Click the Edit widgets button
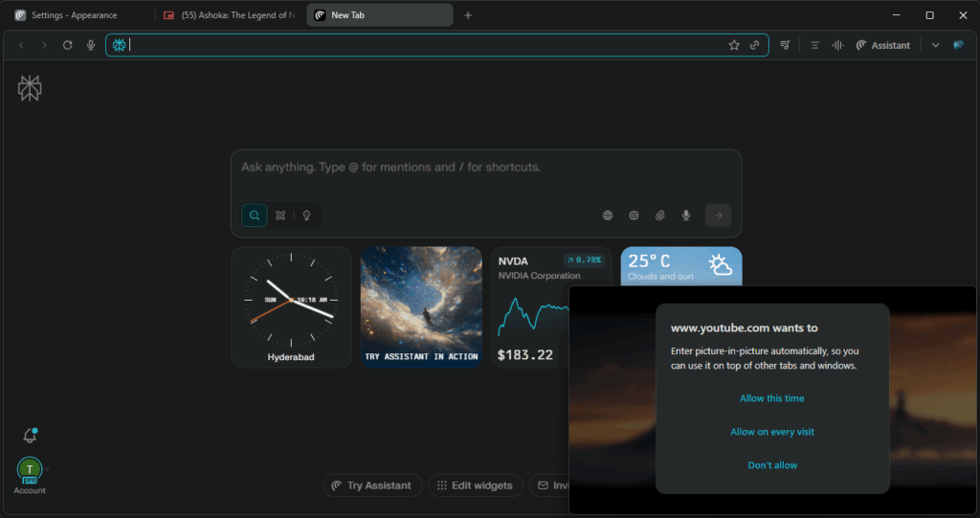The height and width of the screenshot is (518, 980). pyautogui.click(x=475, y=485)
